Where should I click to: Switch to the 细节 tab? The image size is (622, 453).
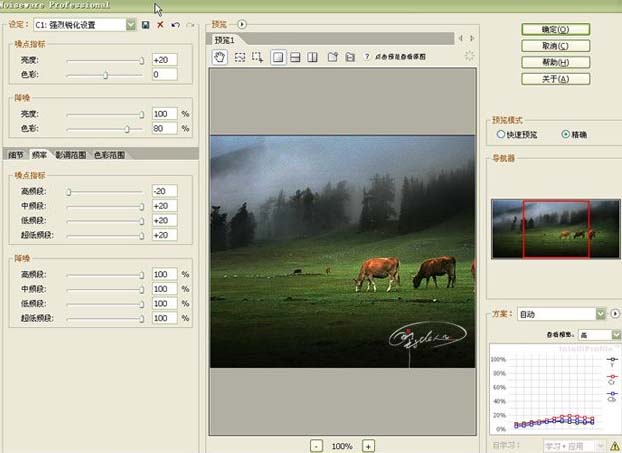click(x=15, y=155)
